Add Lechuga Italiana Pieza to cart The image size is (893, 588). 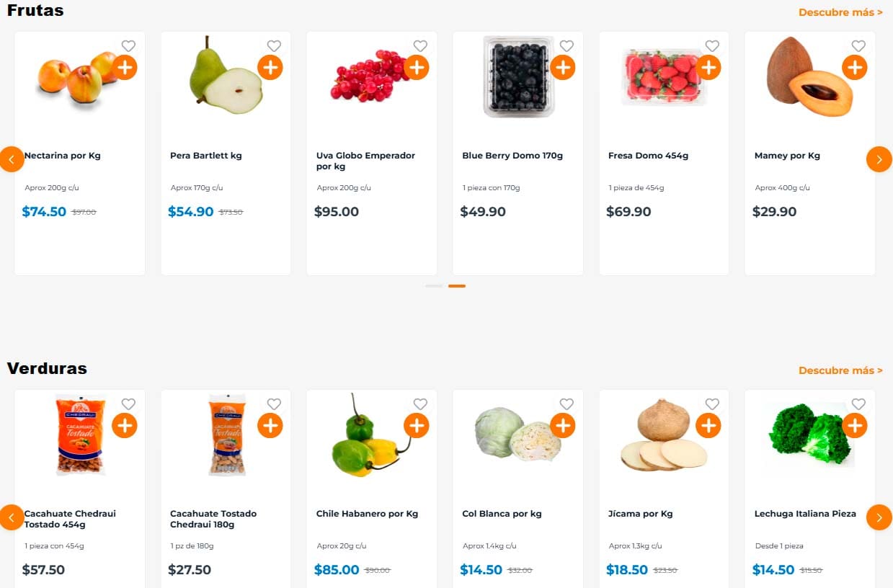854,426
